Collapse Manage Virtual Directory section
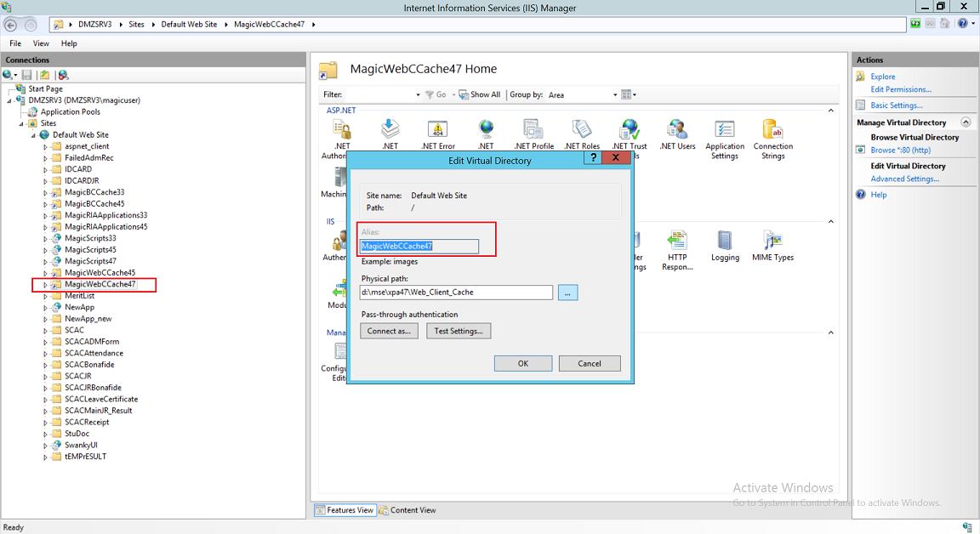The width and height of the screenshot is (980, 534). click(966, 122)
